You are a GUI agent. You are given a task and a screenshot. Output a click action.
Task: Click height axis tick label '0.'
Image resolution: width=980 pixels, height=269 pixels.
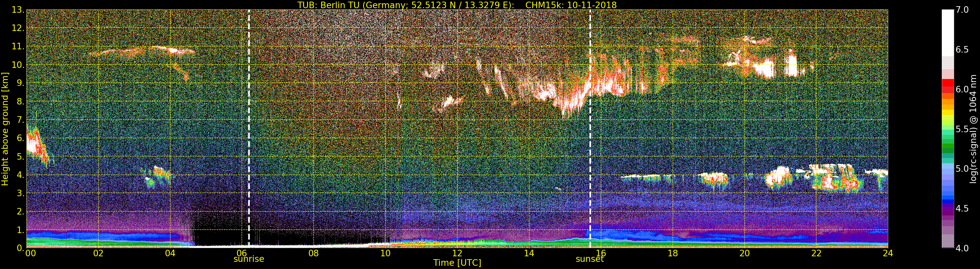point(20,248)
